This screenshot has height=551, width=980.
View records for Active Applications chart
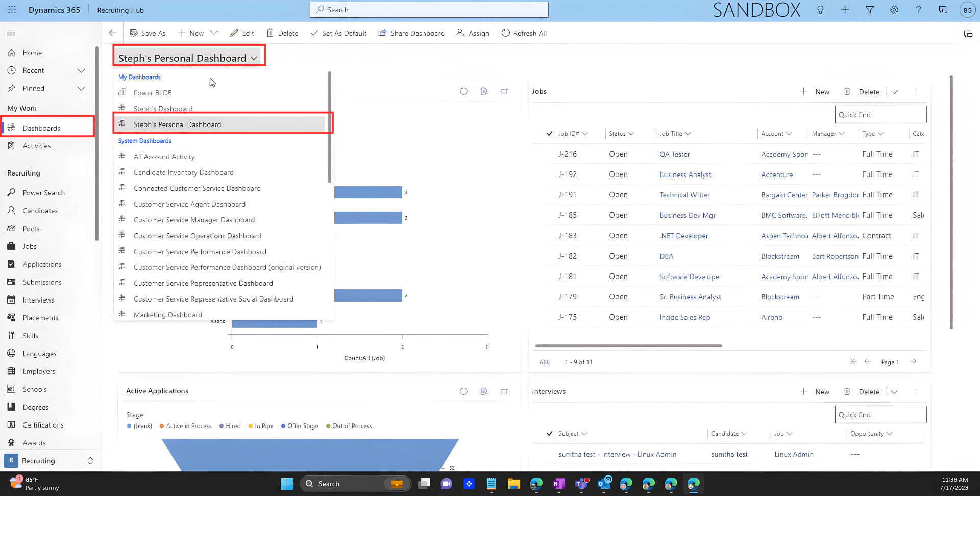click(x=484, y=391)
